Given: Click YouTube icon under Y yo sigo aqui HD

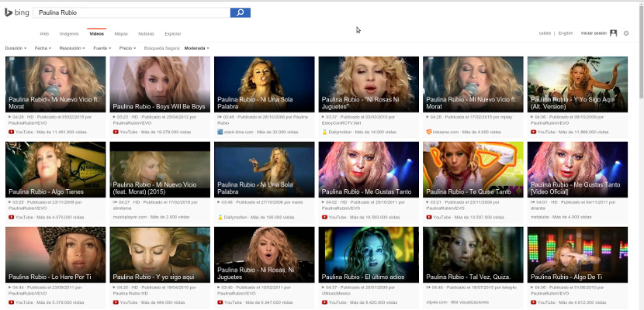Looking at the screenshot, I should [x=116, y=302].
